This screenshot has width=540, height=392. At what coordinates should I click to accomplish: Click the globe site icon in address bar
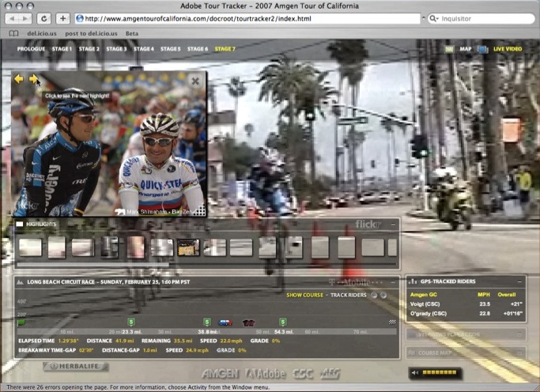tap(80, 19)
